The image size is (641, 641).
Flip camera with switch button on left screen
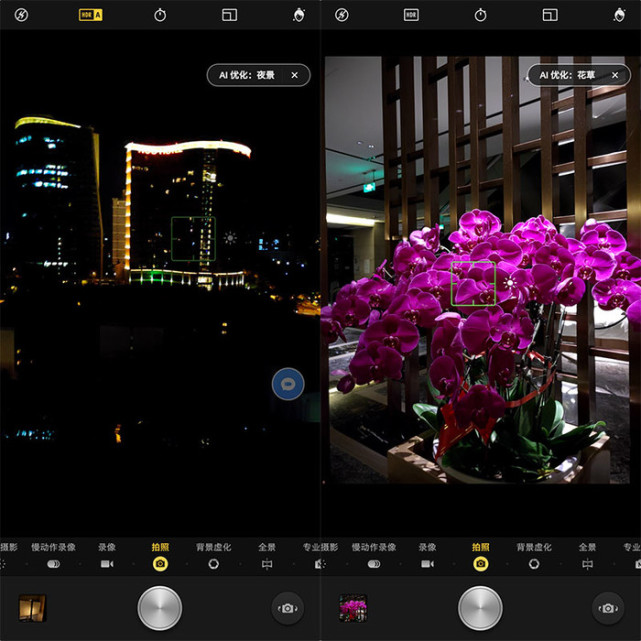pos(288,608)
